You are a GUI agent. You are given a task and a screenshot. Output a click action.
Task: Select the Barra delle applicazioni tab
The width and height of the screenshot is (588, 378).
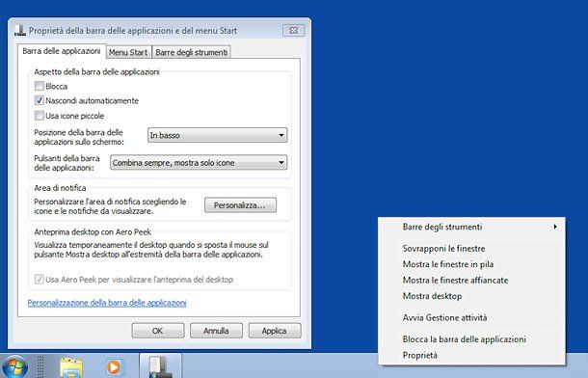(x=62, y=51)
